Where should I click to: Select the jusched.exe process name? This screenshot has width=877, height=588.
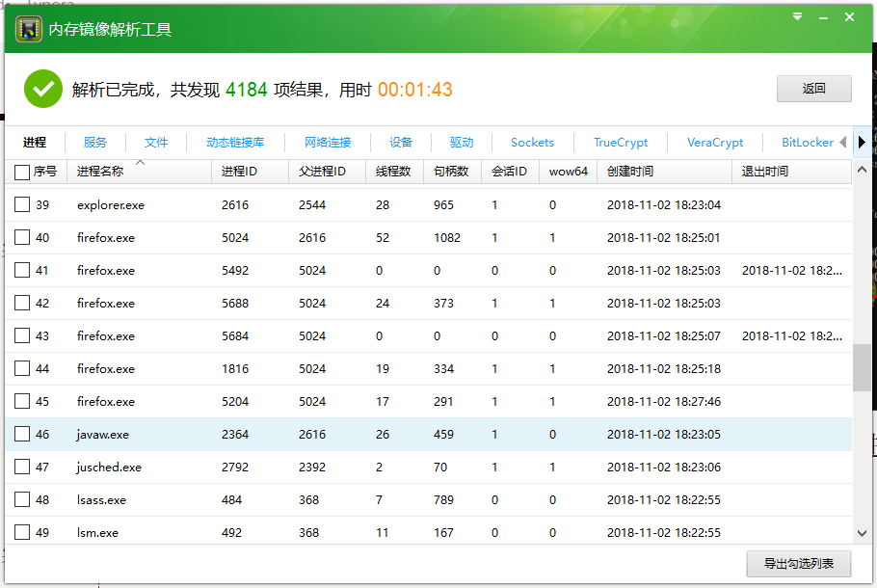coord(109,468)
